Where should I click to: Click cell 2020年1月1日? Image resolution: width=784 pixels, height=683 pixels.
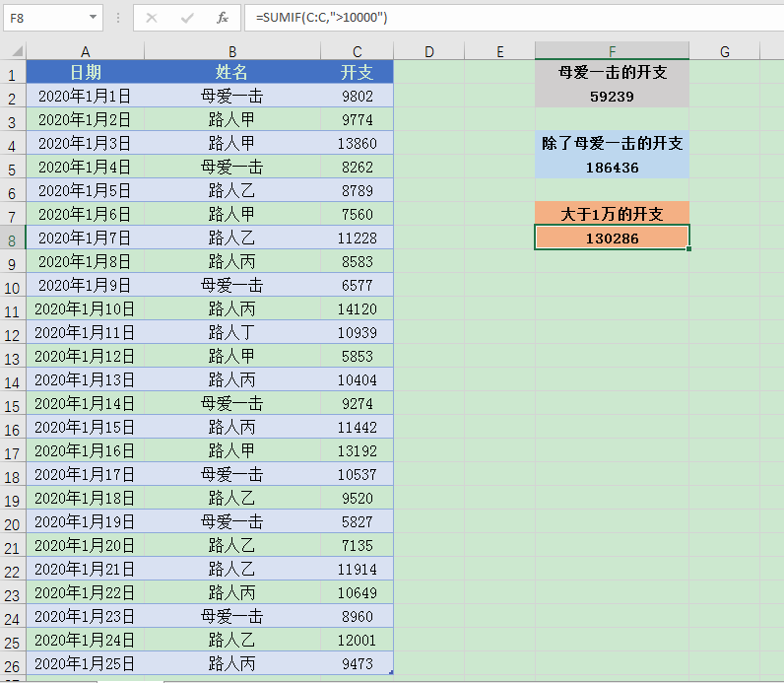86,96
